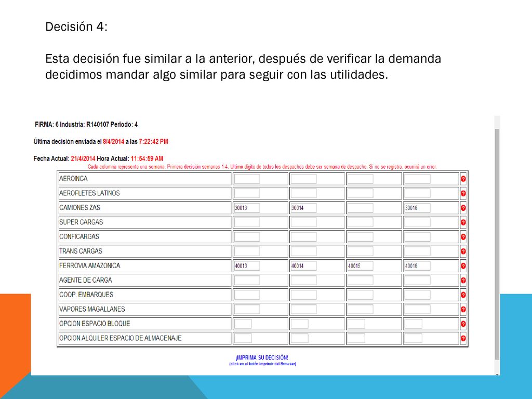The width and height of the screenshot is (532, 399).
Task: Click third-week field for TRANS CARGAS
Action: tap(361, 251)
